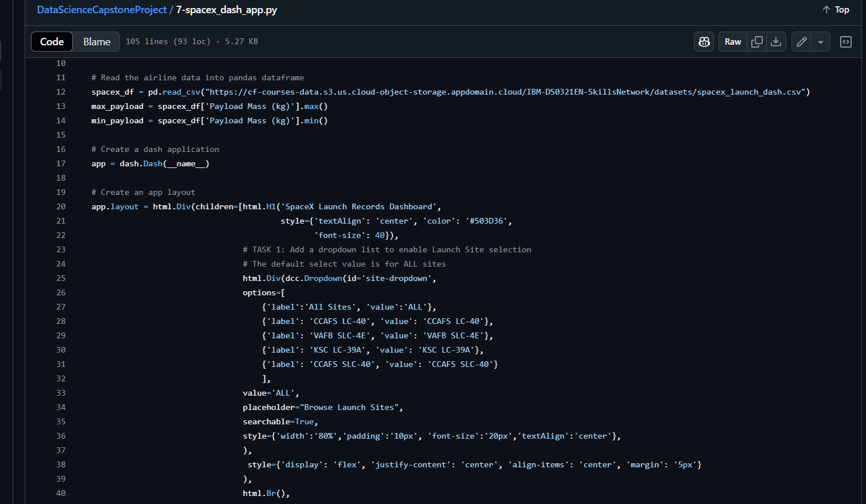866x504 pixels.
Task: Open the symbols panel icon
Action: pos(846,42)
